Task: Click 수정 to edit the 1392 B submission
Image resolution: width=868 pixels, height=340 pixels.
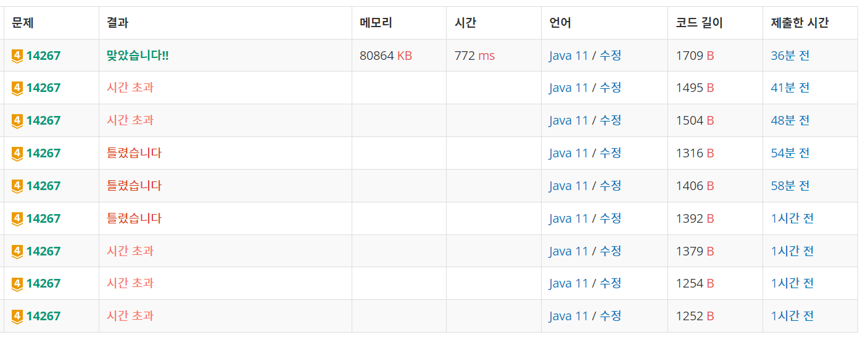Action: (611, 218)
